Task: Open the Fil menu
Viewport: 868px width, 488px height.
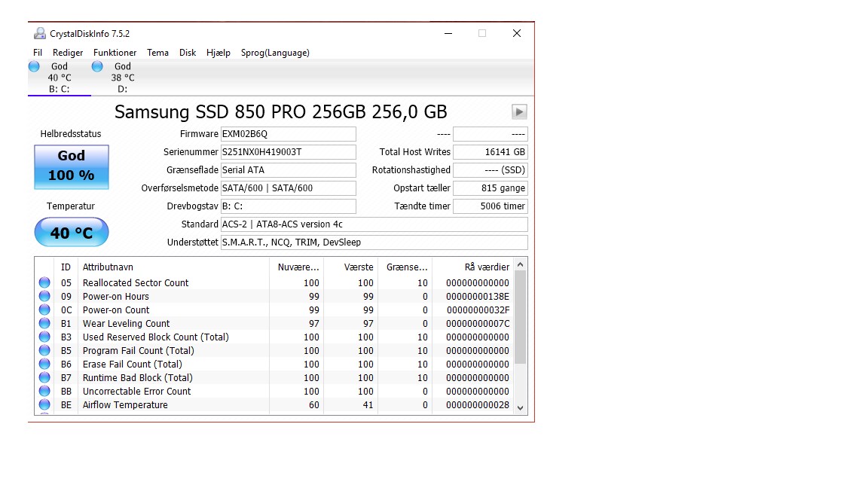Action: point(38,53)
